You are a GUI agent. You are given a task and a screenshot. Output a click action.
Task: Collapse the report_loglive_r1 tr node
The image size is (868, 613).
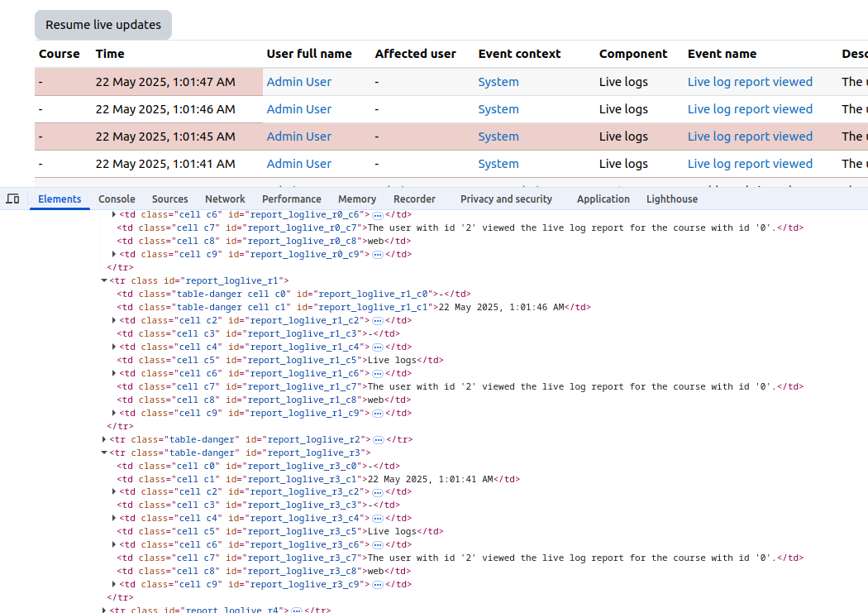point(104,280)
